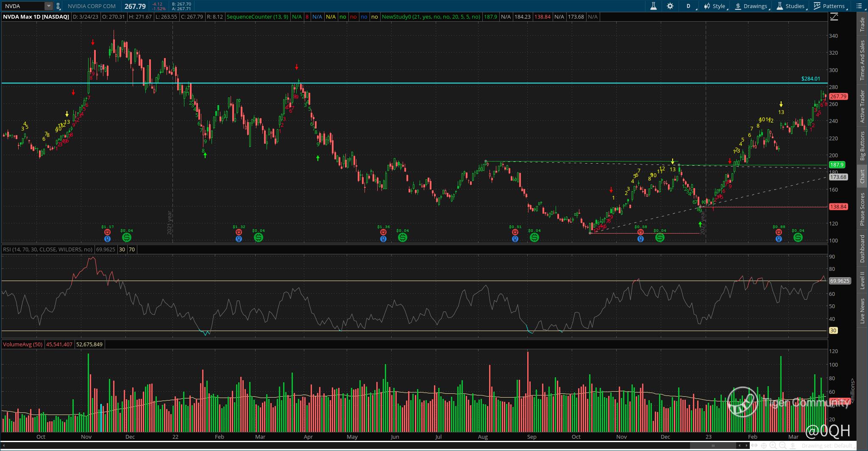Click the red earnings phone icon labeled $0.88
The height and width of the screenshot is (451, 868).
[x=779, y=232]
